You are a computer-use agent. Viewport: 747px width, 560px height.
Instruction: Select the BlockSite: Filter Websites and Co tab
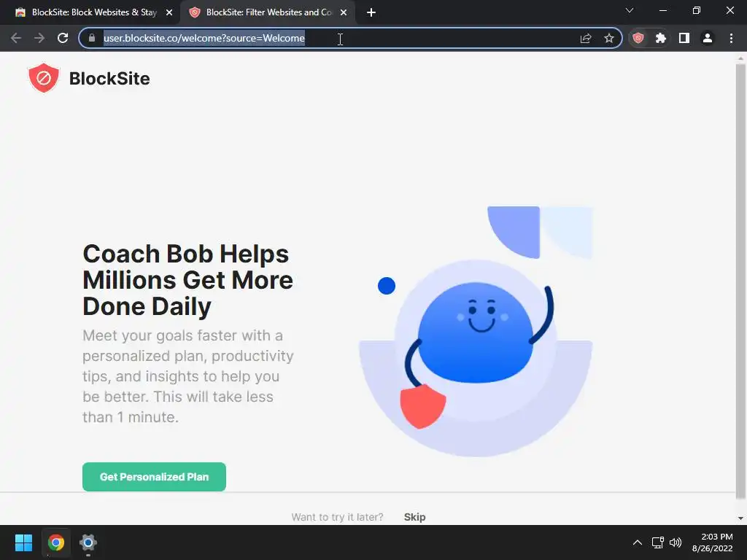(x=268, y=12)
